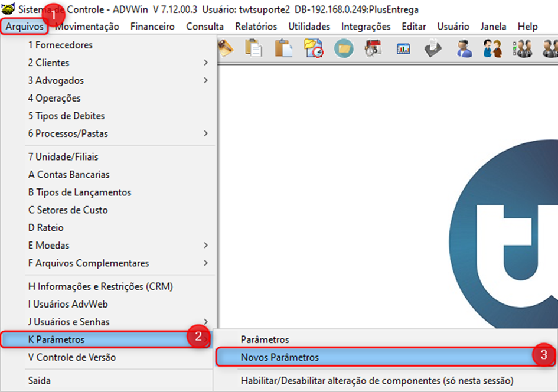
Task: Select Habilitar/Desabilitar alteração de componentes
Action: (386, 381)
